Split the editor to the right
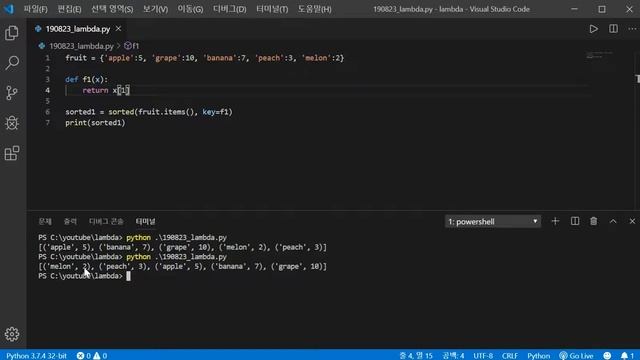The image size is (640, 360). [x=613, y=29]
